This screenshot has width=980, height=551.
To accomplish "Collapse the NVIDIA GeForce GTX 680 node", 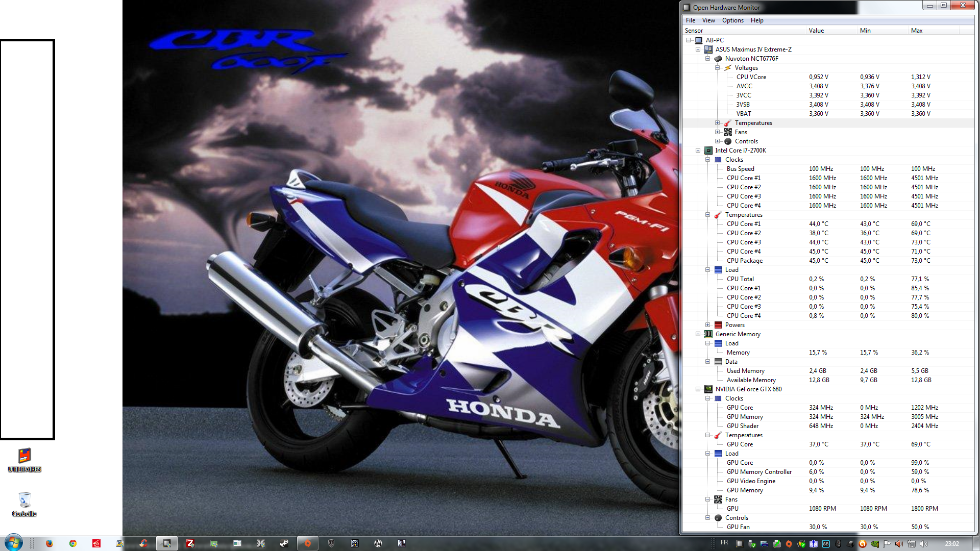I will click(x=698, y=389).
